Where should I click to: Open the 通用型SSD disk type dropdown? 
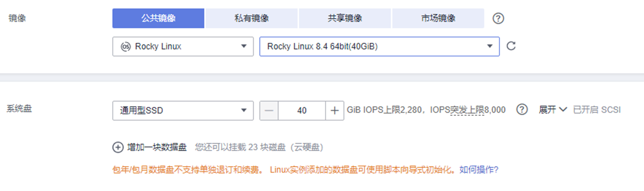pos(183,111)
